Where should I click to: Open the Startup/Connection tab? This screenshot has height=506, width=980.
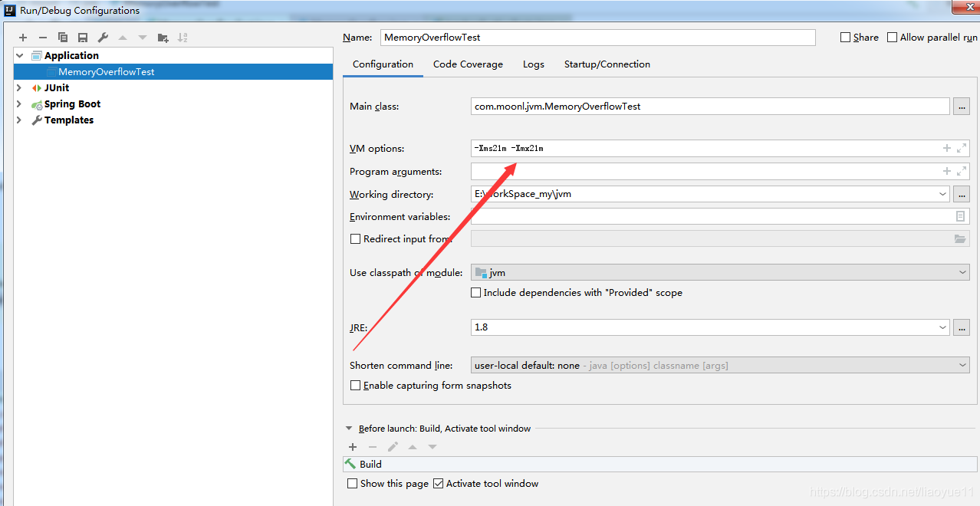point(607,64)
